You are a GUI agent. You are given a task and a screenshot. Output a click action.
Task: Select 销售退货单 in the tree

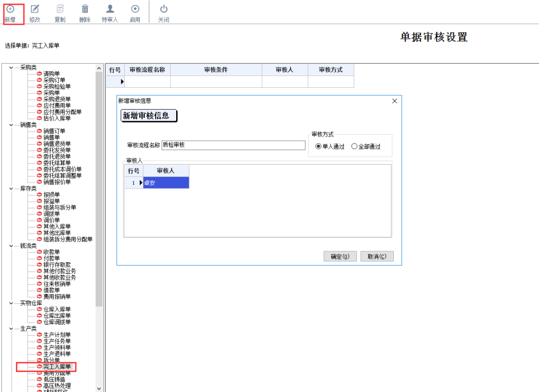(57, 144)
